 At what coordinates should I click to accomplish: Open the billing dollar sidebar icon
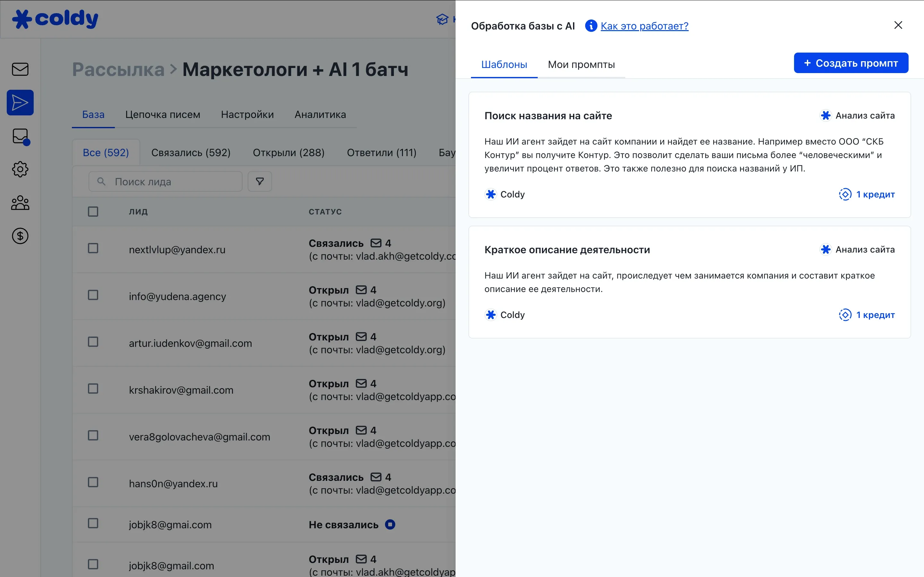coord(20,236)
